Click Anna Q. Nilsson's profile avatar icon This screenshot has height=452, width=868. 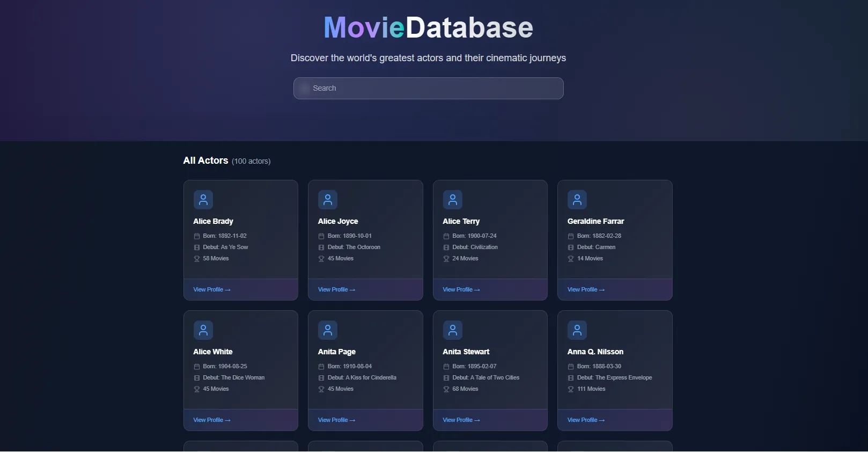click(577, 330)
